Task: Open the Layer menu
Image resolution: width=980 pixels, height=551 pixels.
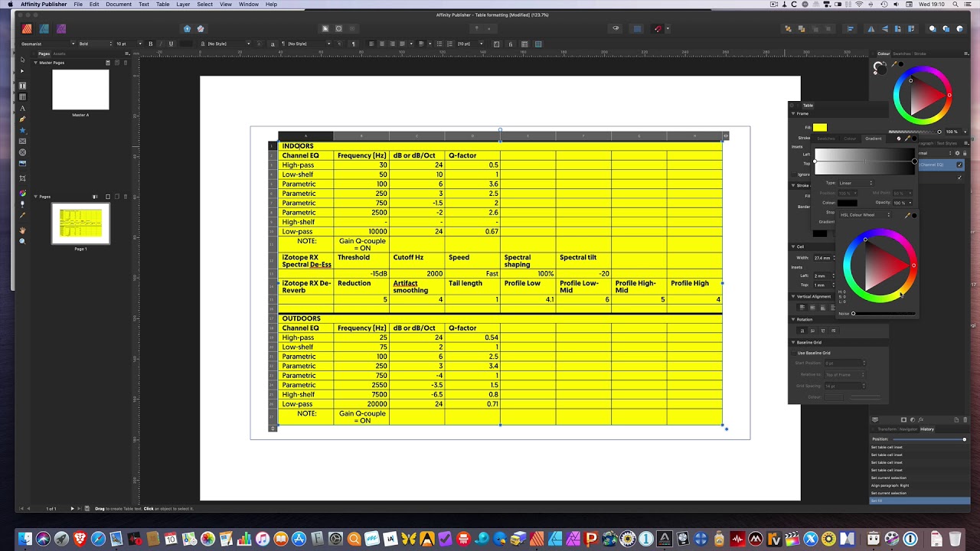Action: pos(183,4)
